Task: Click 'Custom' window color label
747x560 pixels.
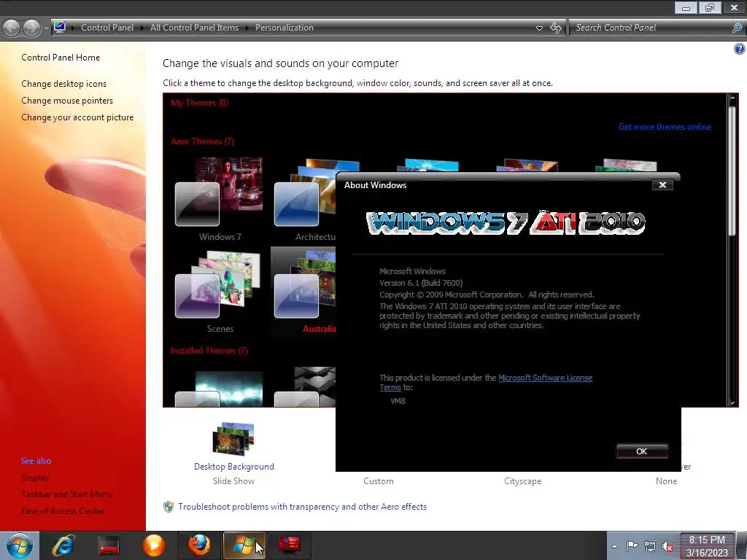Action: [379, 481]
